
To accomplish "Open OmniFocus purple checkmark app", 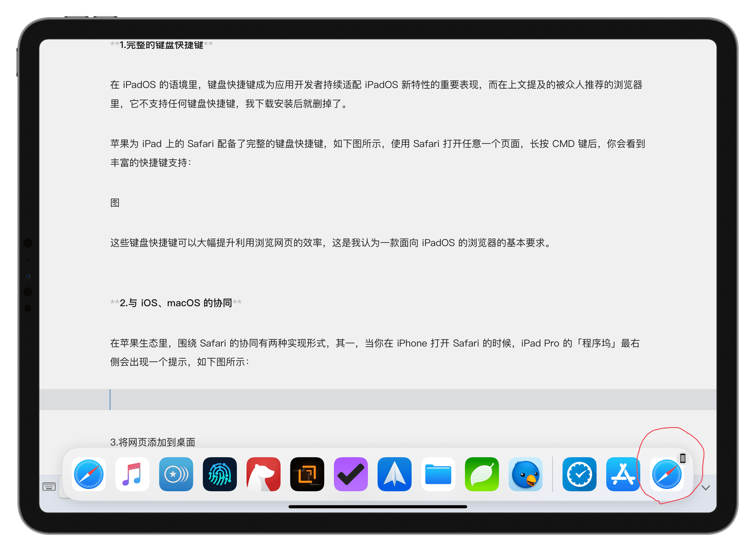I will coord(351,474).
